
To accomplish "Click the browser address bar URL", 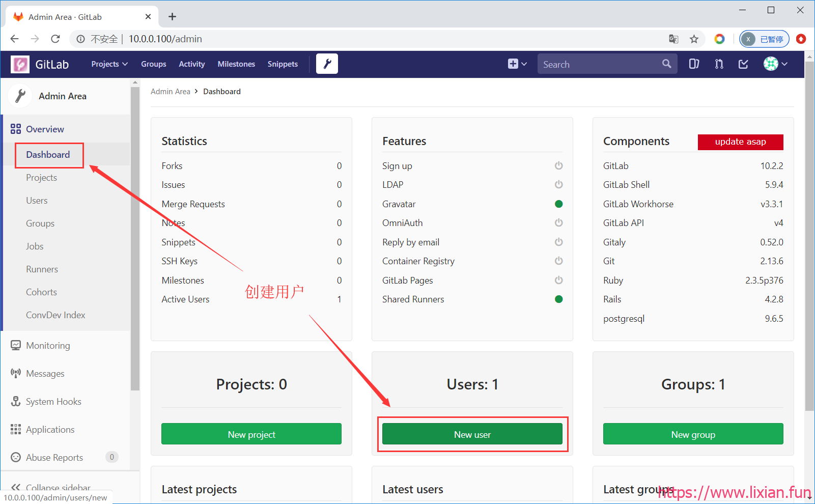I will 165,39.
